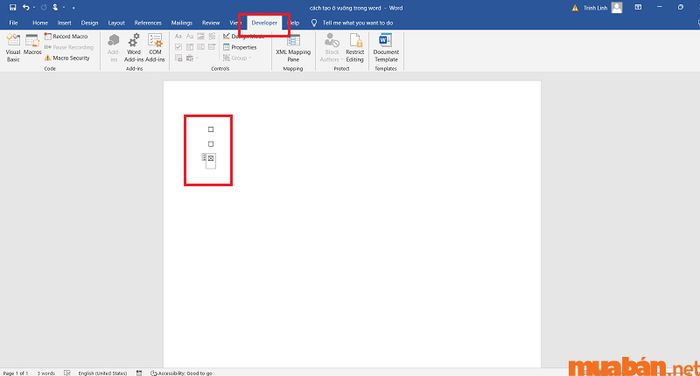Select the Developer tab
Viewport: 700px width, 376px height.
264,22
